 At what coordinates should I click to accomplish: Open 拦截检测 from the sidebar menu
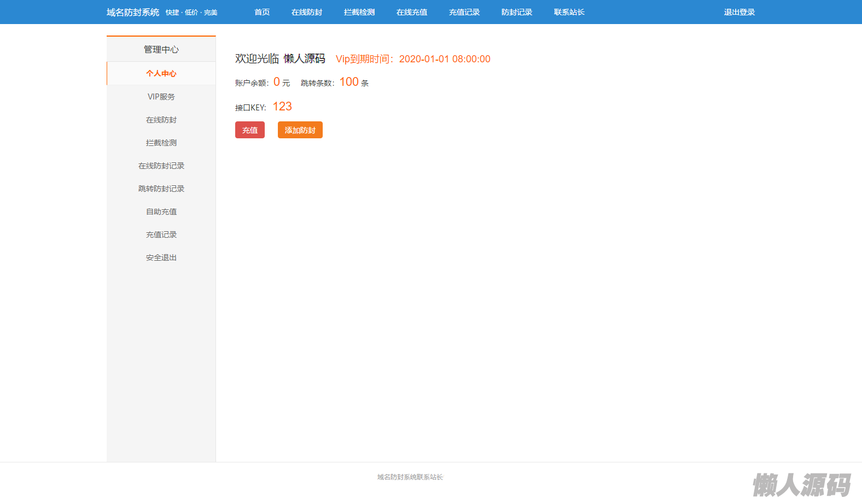[x=161, y=143]
